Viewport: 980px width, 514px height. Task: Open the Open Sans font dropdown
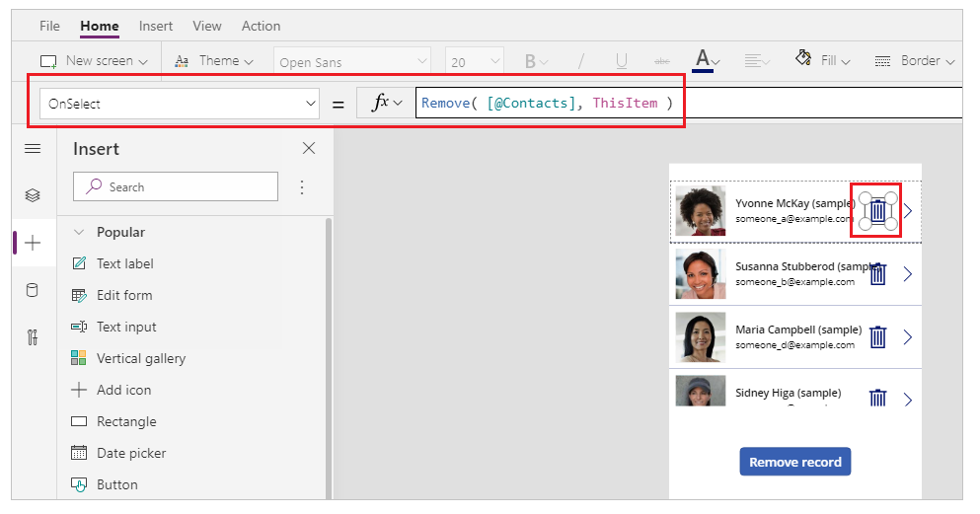tap(352, 62)
